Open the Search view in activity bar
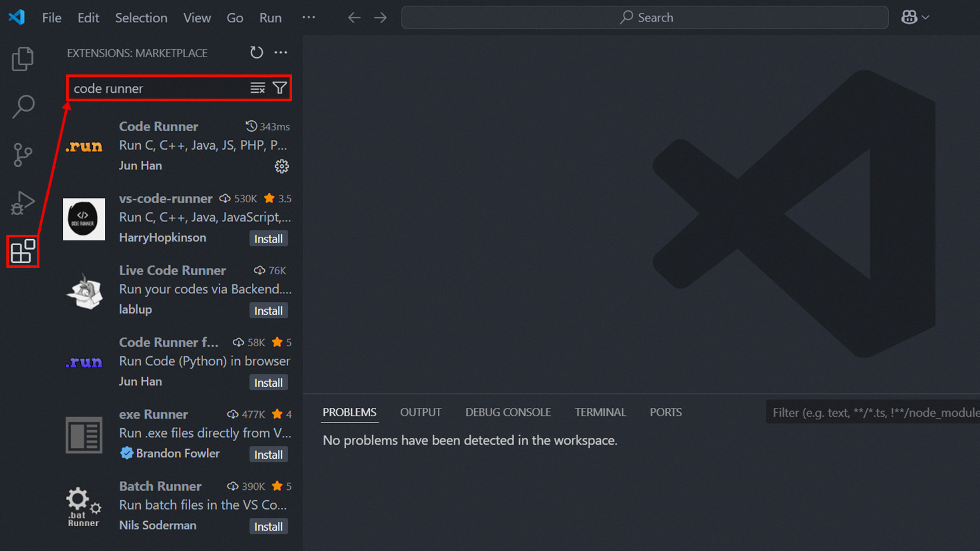 (23, 106)
